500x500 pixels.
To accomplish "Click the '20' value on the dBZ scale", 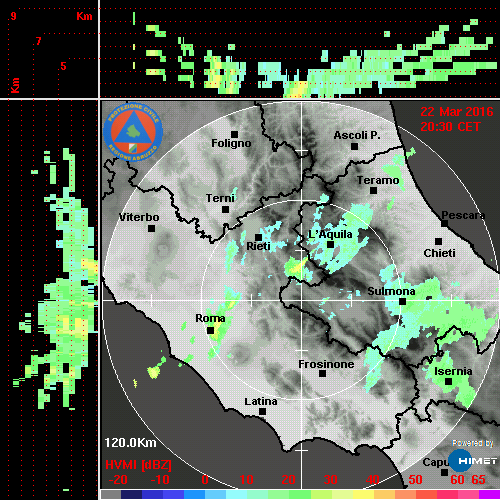I will point(288,480).
